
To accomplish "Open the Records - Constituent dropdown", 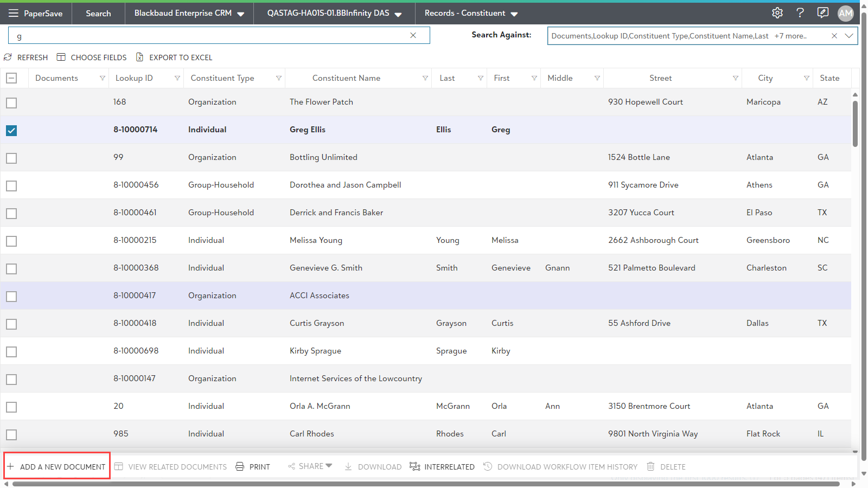I will 514,14.
